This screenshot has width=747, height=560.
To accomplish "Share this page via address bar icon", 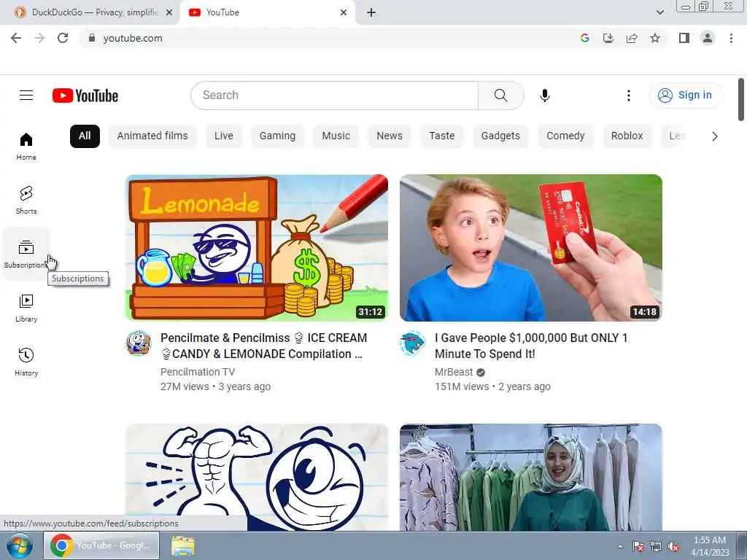I will pyautogui.click(x=632, y=38).
